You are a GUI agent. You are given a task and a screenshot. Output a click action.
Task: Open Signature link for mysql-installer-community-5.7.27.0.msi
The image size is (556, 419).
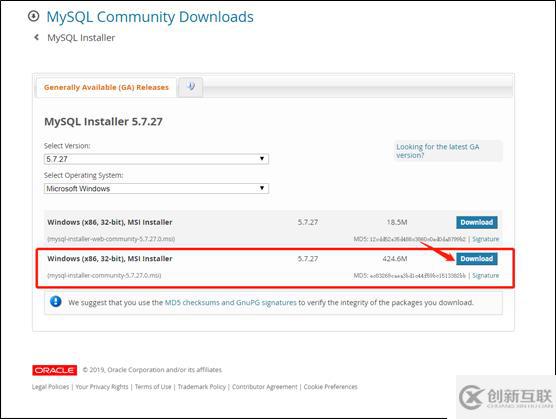[485, 275]
